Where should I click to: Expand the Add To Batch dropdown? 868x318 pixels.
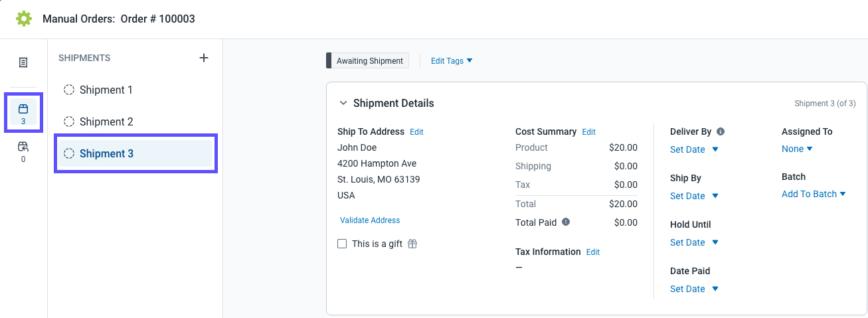[x=814, y=194]
